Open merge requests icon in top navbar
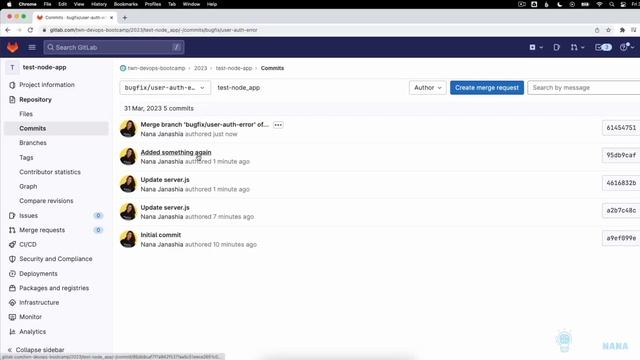Image resolution: width=640 pixels, height=360 pixels. tap(577, 47)
